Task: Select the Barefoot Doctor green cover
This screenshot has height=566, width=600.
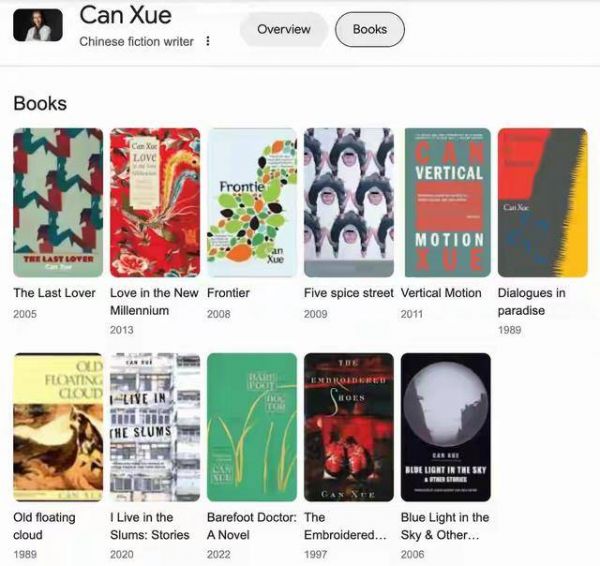Action: pyautogui.click(x=252, y=427)
